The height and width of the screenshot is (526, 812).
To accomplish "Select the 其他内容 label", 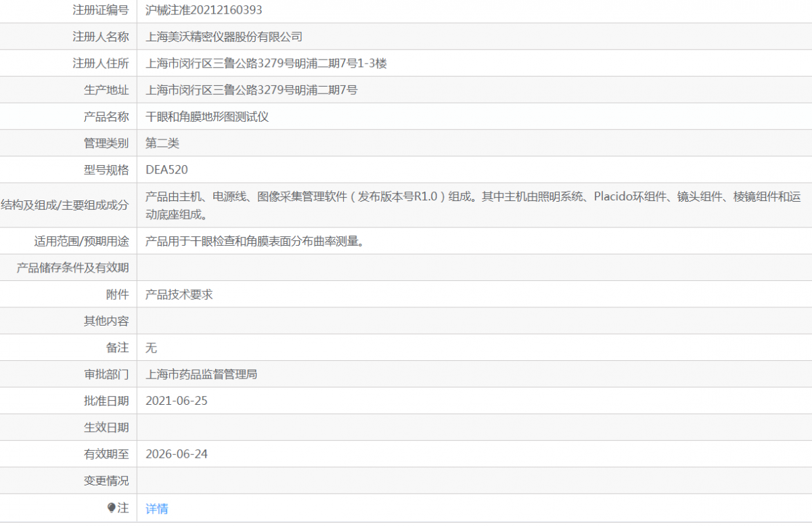I will 106,321.
